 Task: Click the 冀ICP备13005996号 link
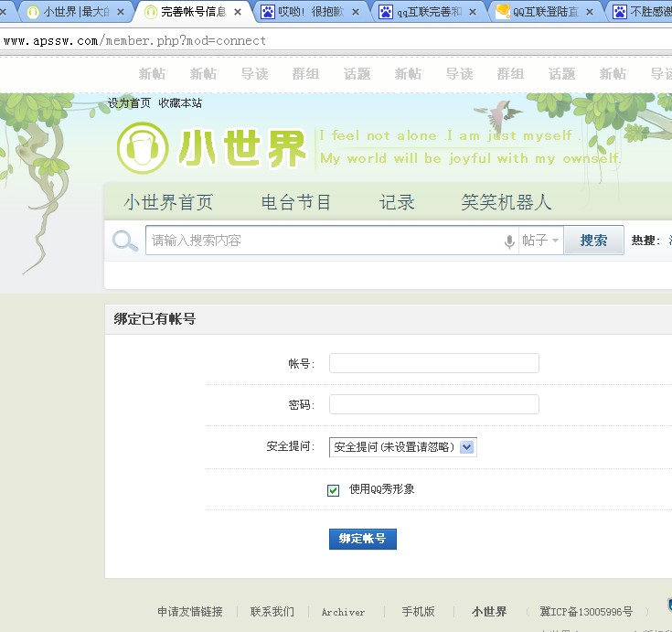coord(586,611)
